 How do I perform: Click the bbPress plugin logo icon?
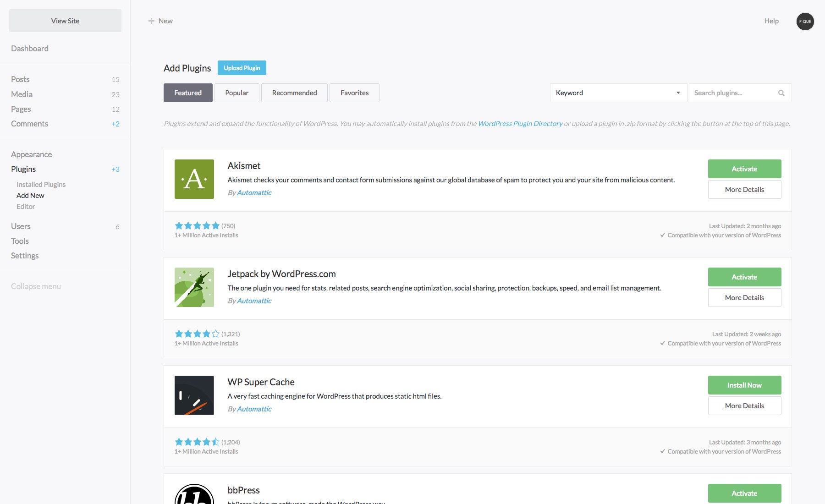click(194, 494)
